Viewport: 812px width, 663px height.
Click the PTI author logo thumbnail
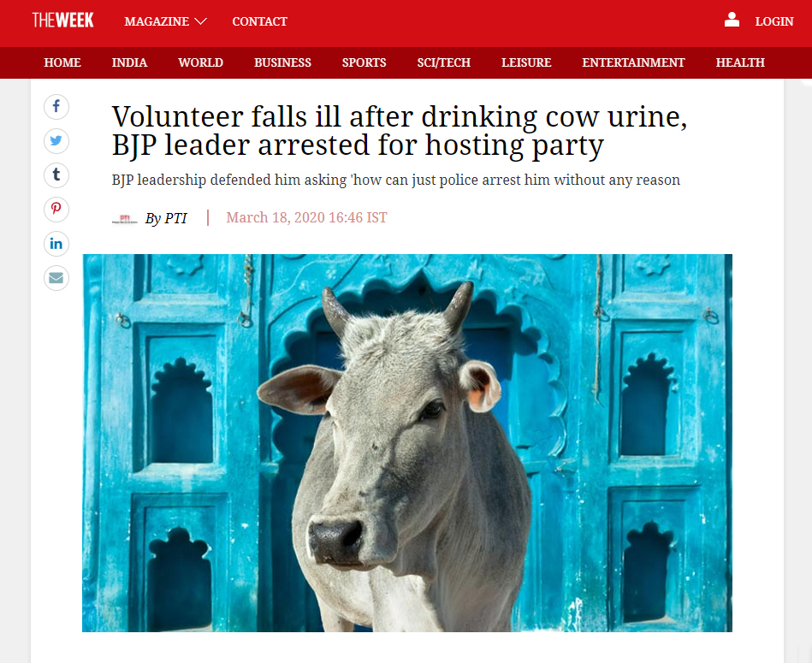point(124,219)
